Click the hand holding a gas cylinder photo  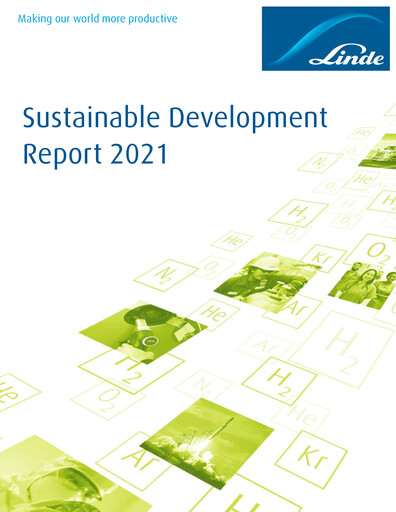pos(143,332)
